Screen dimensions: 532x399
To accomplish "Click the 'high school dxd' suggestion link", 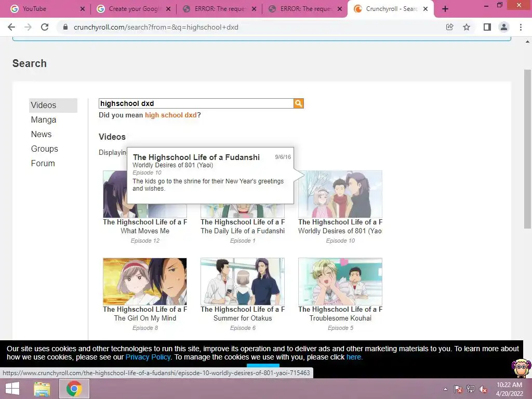I will pos(170,115).
